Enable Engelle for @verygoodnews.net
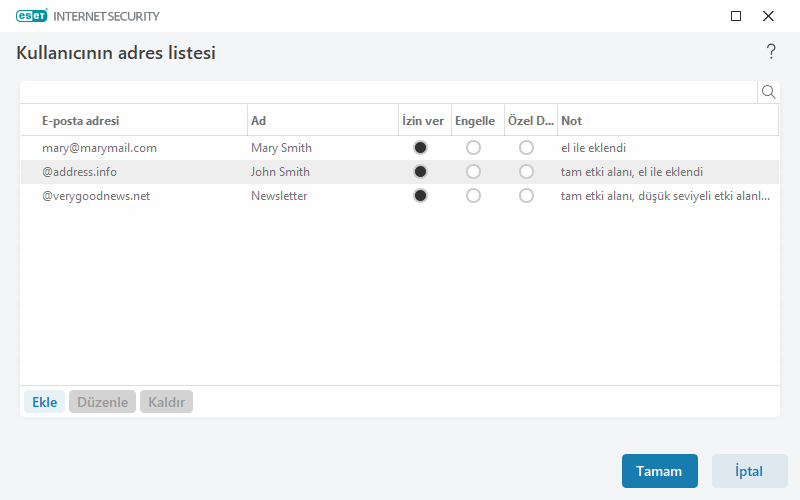The width and height of the screenshot is (800, 500). [473, 196]
